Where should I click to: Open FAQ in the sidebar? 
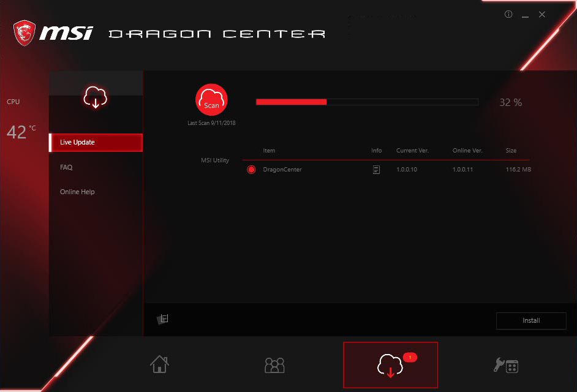coord(66,167)
